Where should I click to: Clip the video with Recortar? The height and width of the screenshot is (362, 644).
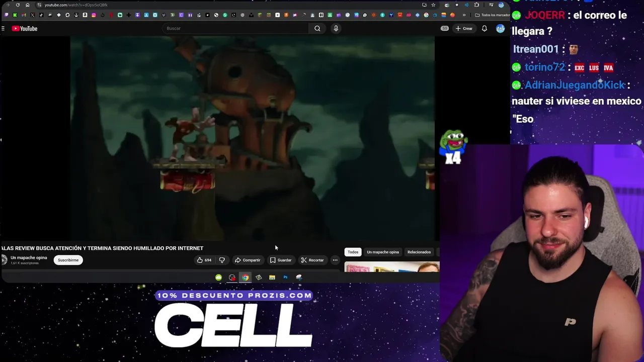pyautogui.click(x=312, y=260)
